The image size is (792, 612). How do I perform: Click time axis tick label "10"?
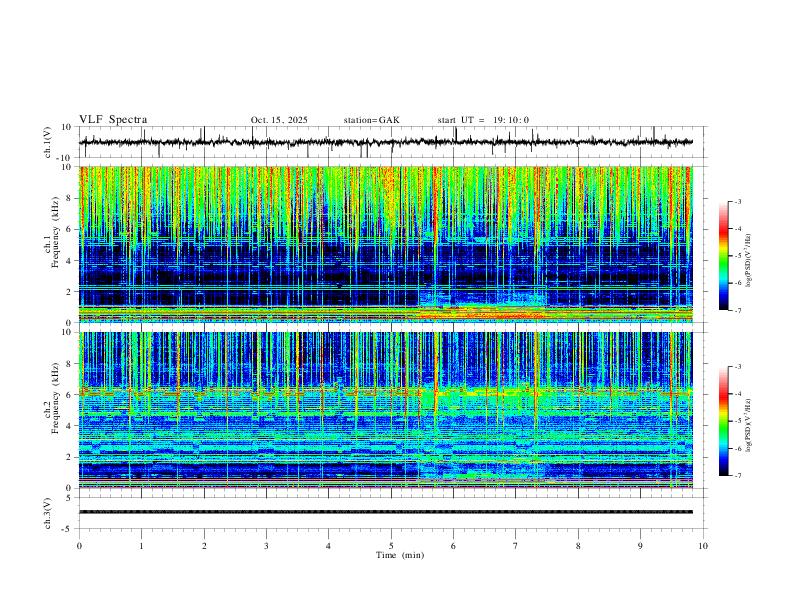point(703,546)
